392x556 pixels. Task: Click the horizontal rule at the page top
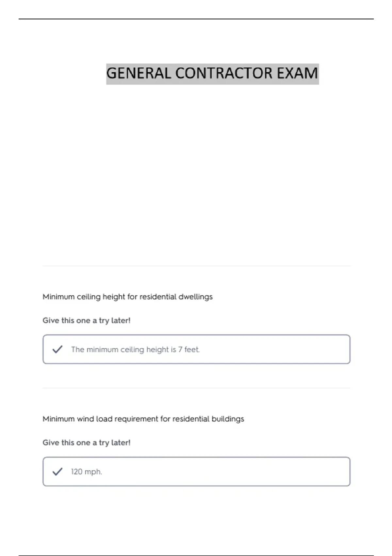click(x=196, y=19)
